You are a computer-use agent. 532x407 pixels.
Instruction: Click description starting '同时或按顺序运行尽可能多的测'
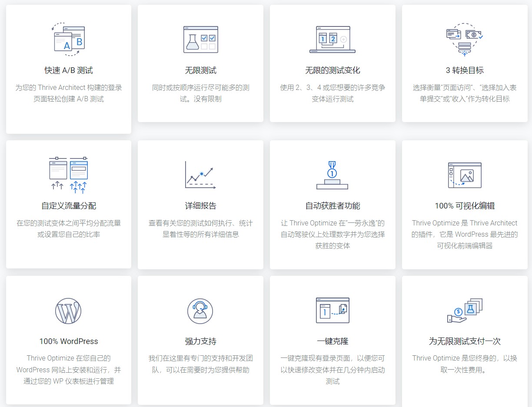point(201,93)
